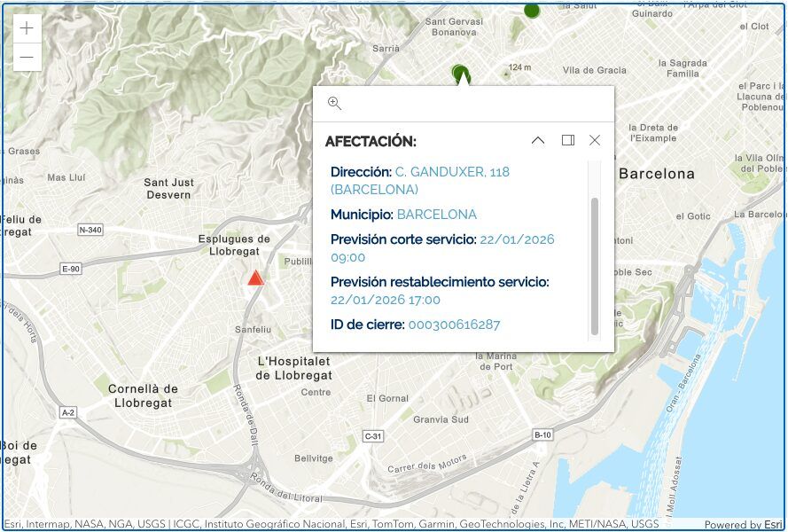The width and height of the screenshot is (788, 532).
Task: Click the B-10 road shield on map
Action: click(x=542, y=434)
